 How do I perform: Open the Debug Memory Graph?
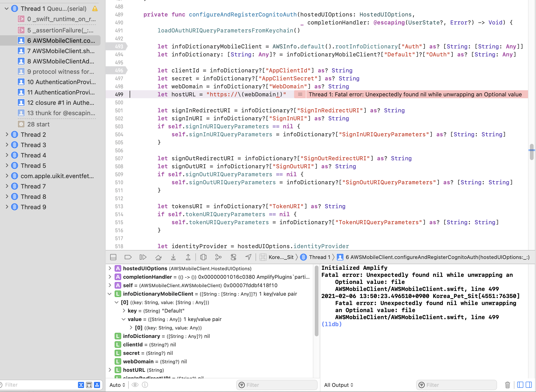click(218, 257)
